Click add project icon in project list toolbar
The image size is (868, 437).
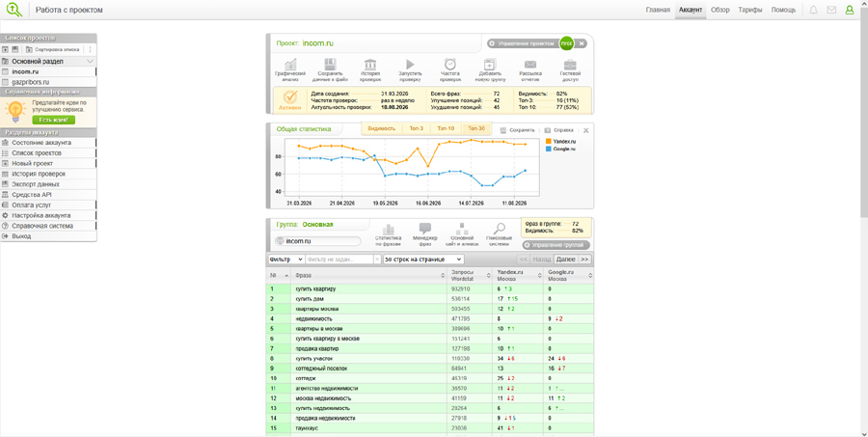[6, 49]
